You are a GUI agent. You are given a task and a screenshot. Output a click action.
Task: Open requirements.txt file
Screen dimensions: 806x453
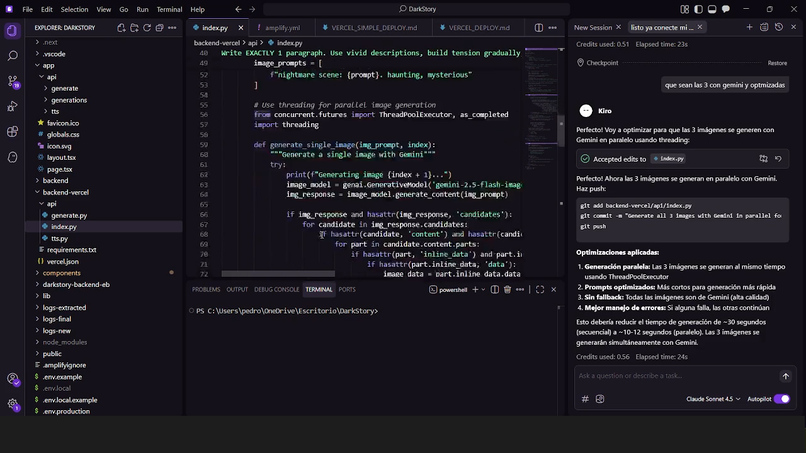tap(71, 250)
